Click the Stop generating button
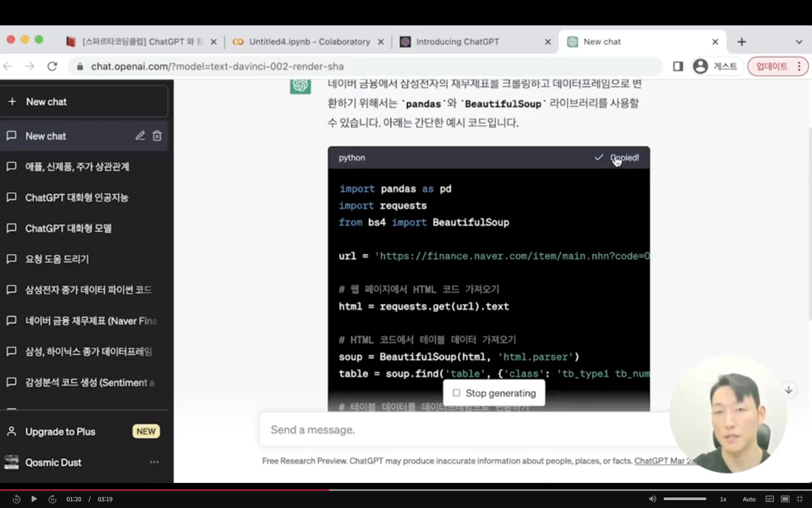Screen dimensions: 812x508 tap(494, 393)
